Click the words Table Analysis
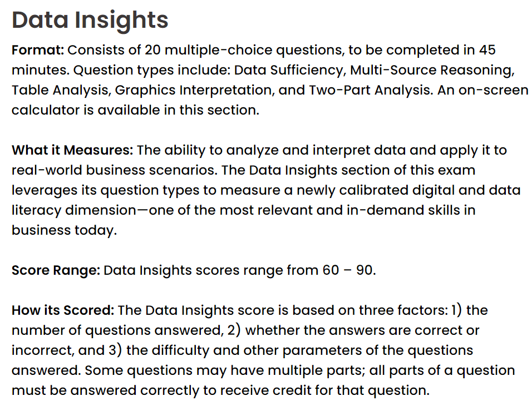Image resolution: width=532 pixels, height=401 pixels. click(61, 90)
